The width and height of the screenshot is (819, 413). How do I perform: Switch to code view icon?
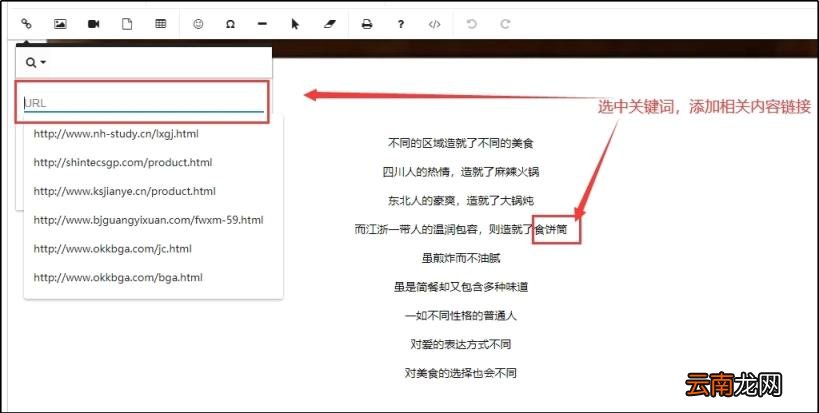coord(434,24)
